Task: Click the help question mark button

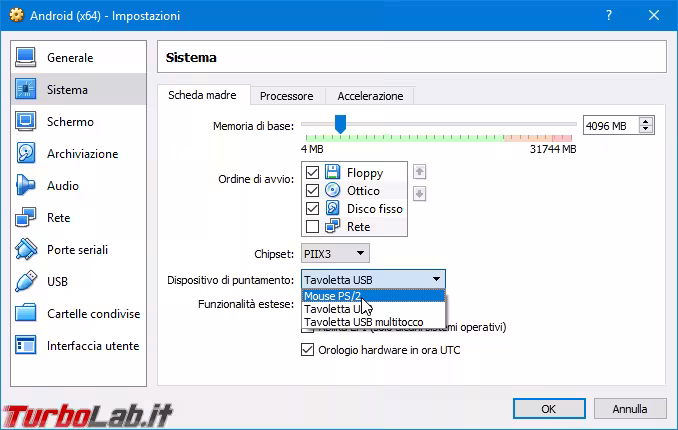Action: [x=609, y=16]
